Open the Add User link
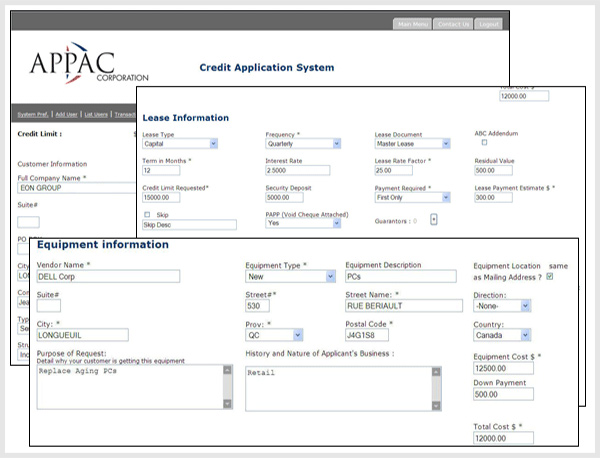 coord(67,114)
